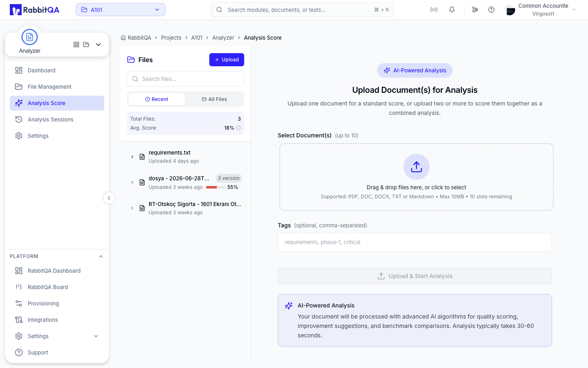Viewport: 588px width, 368px height.
Task: Expand platform Settings submenu chevron
Action: tap(96, 336)
